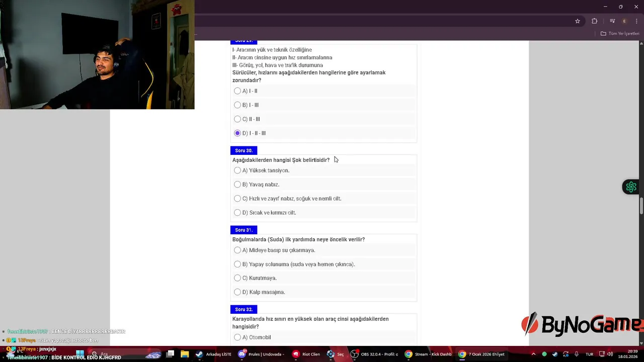Select option C) II - III

(237, 119)
